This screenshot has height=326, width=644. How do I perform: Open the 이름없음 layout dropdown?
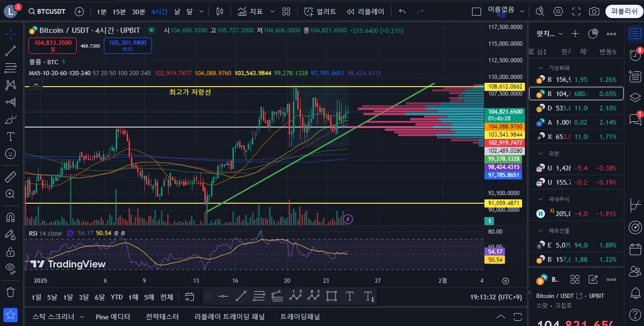point(506,11)
